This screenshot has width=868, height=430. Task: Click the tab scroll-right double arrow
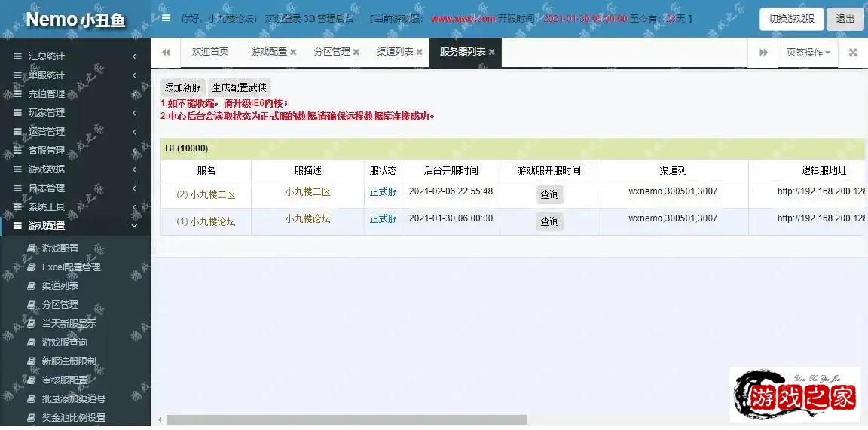763,53
